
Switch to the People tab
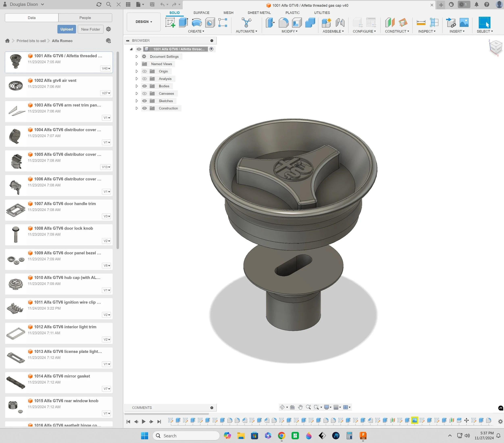coord(85,18)
